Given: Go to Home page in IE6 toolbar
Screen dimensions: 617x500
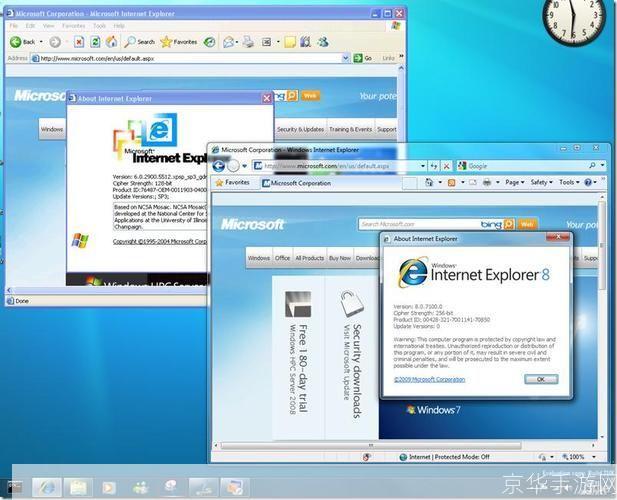Looking at the screenshot, I should point(112,42).
